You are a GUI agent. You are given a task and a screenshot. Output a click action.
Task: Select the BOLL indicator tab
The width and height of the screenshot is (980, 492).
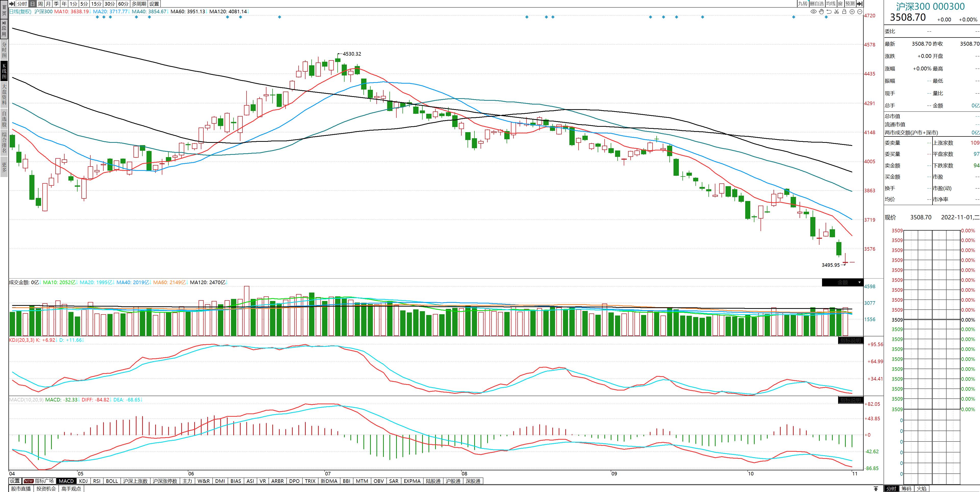tap(112, 481)
